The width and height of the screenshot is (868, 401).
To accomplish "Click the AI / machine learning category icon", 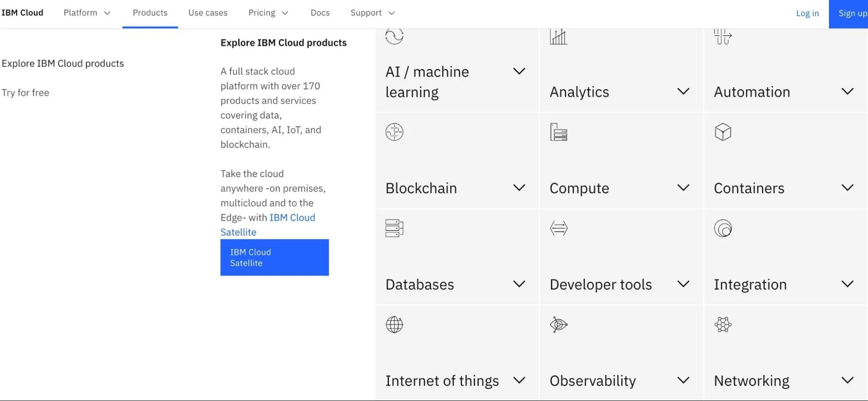I will coord(394,36).
